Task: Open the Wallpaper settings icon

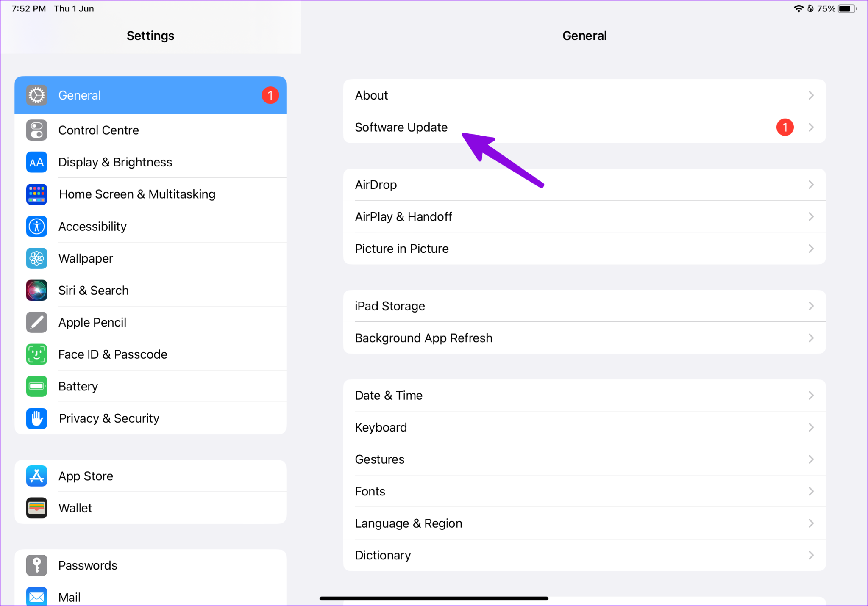Action: coord(36,258)
